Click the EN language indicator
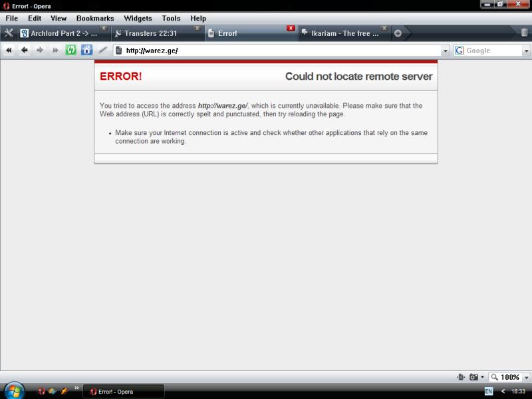 (x=489, y=391)
